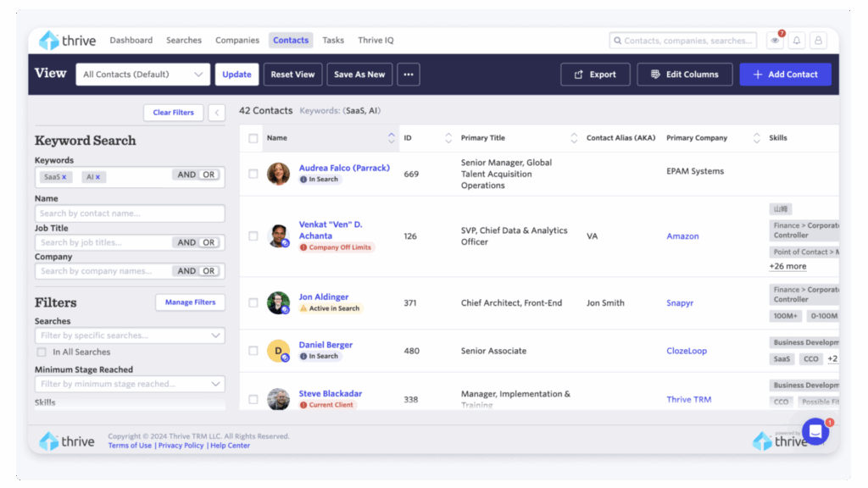
Task: Open the user profile icon
Action: (x=818, y=41)
